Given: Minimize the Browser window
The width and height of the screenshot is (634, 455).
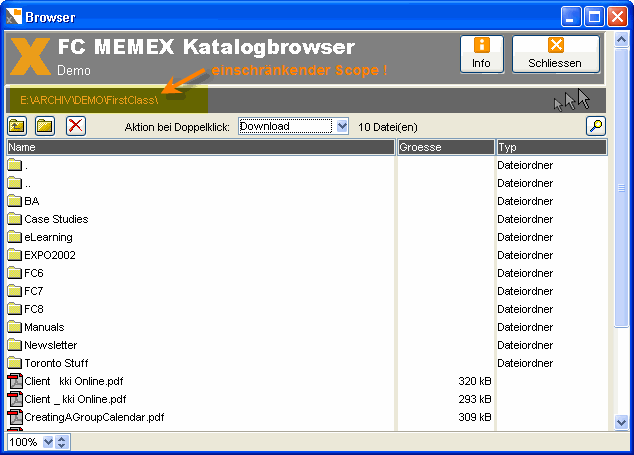Looking at the screenshot, I should pyautogui.click(x=571, y=17).
